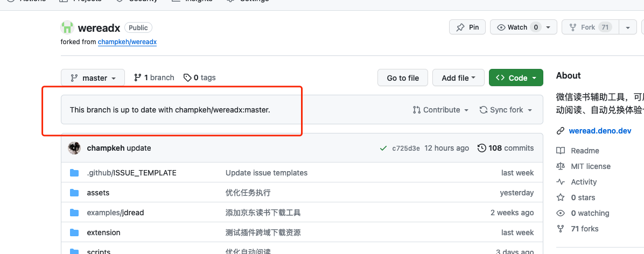View the 1 branch link

click(154, 77)
